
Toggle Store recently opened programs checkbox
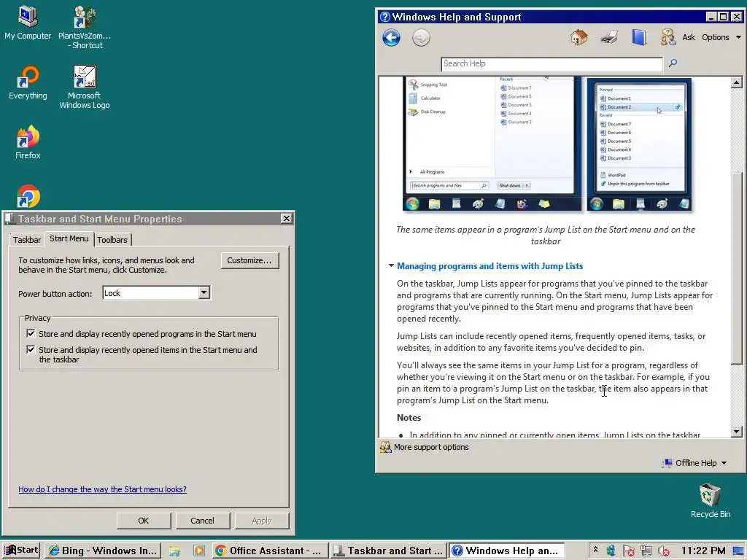tap(31, 333)
